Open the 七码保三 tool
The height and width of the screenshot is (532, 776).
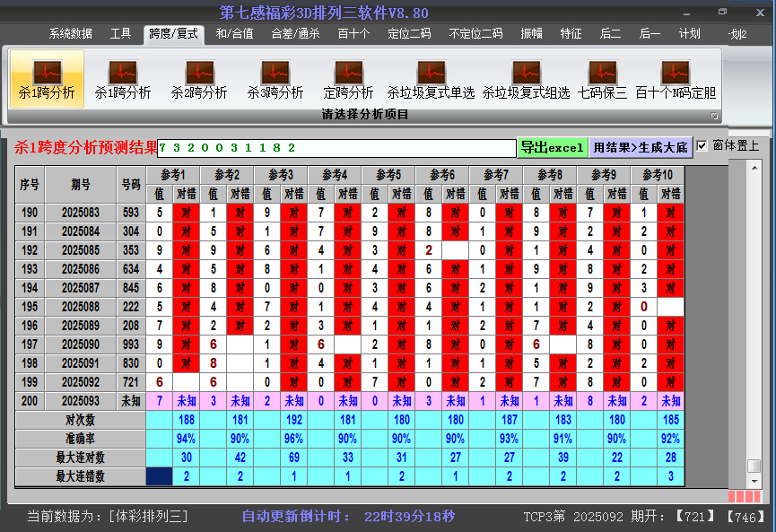[x=602, y=79]
